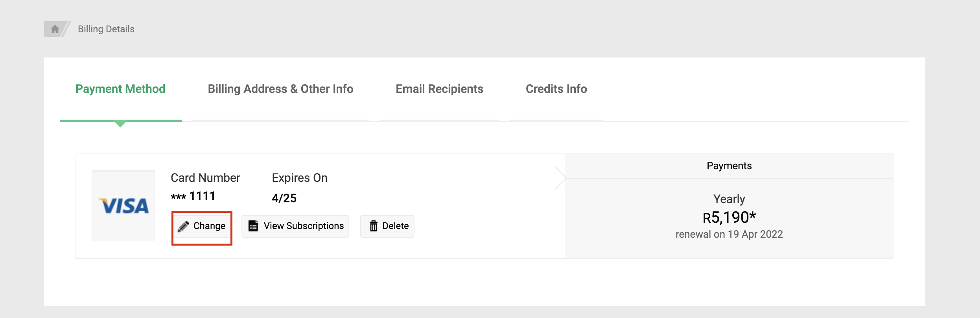This screenshot has height=318, width=980.
Task: Click the VISA card logo
Action: point(123,205)
